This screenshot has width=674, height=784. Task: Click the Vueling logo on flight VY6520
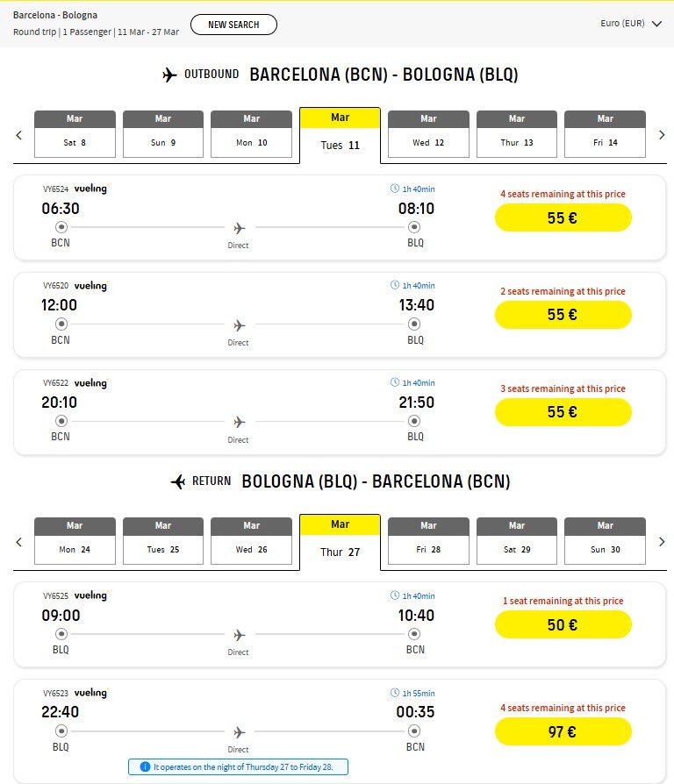90,286
